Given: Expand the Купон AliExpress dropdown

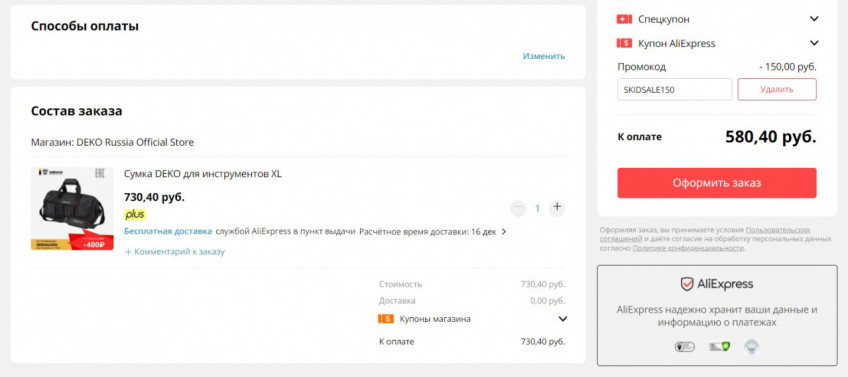Looking at the screenshot, I should [814, 43].
